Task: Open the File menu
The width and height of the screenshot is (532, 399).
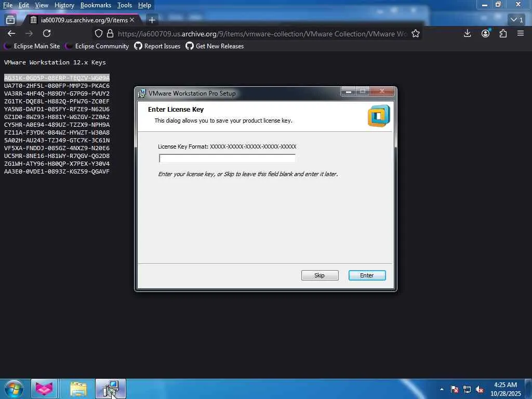Action: coord(7,5)
